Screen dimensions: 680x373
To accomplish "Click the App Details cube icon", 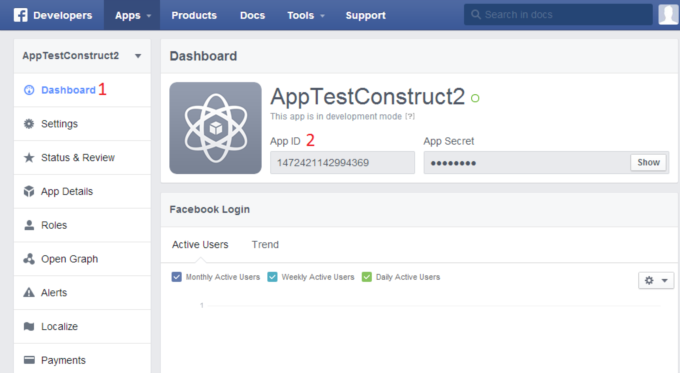I will point(29,191).
